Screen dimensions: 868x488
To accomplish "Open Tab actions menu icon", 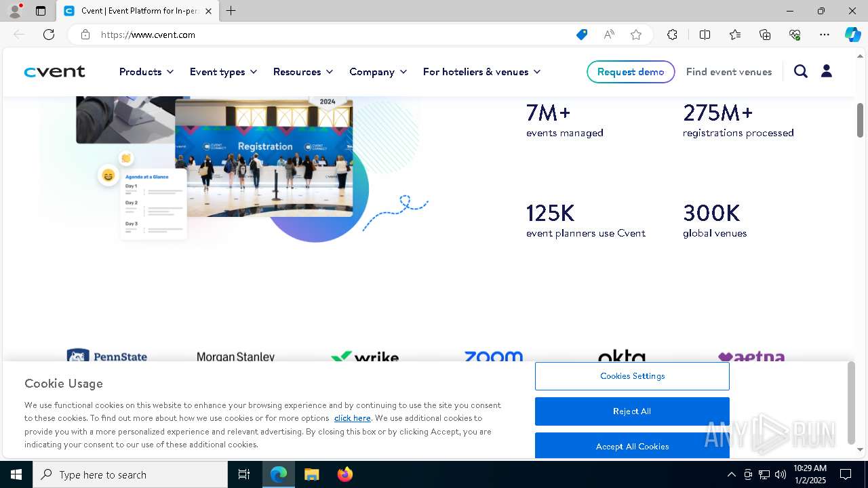I will click(x=41, y=11).
